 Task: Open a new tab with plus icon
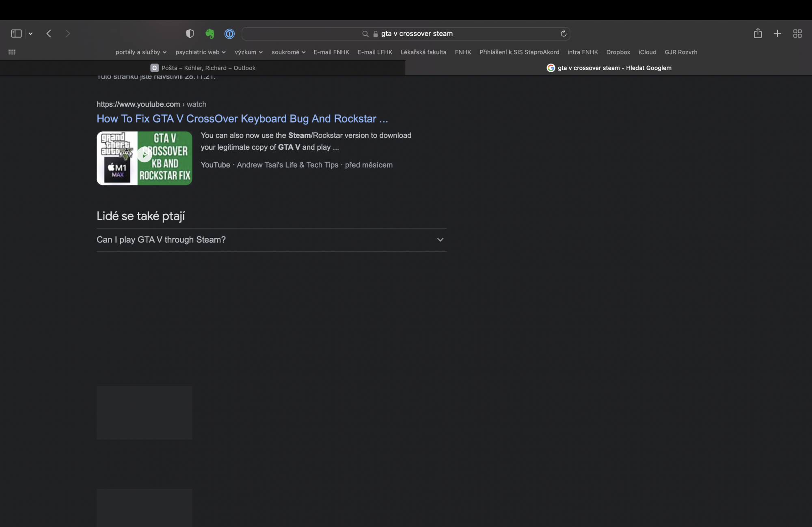pyautogui.click(x=777, y=34)
